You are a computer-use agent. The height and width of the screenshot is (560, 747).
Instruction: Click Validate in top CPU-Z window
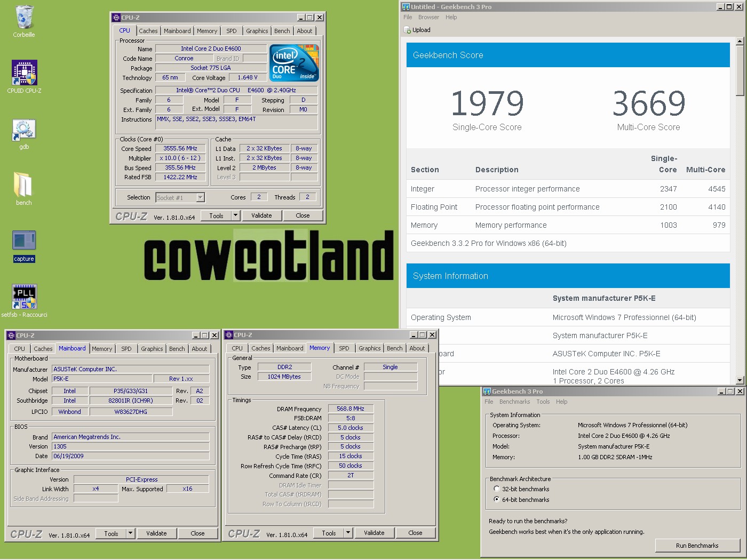[261, 215]
